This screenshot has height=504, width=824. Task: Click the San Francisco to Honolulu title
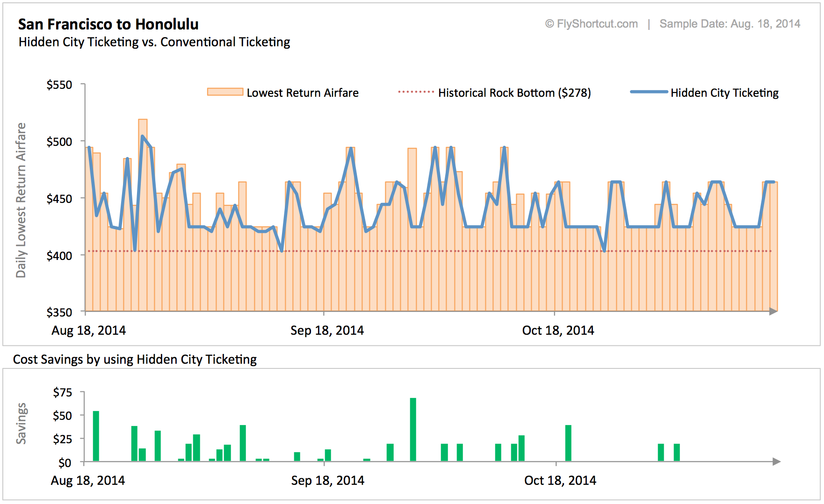tap(108, 24)
